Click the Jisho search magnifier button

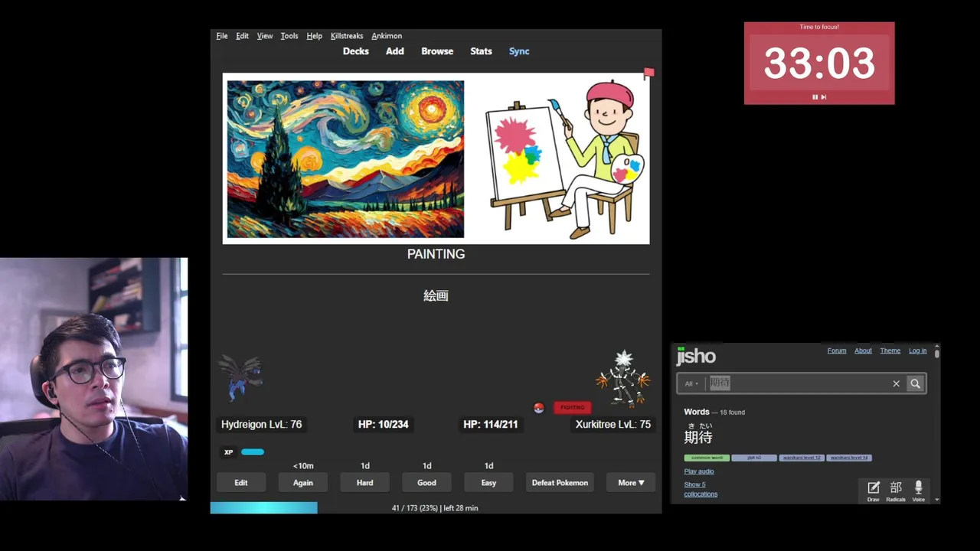pyautogui.click(x=916, y=383)
